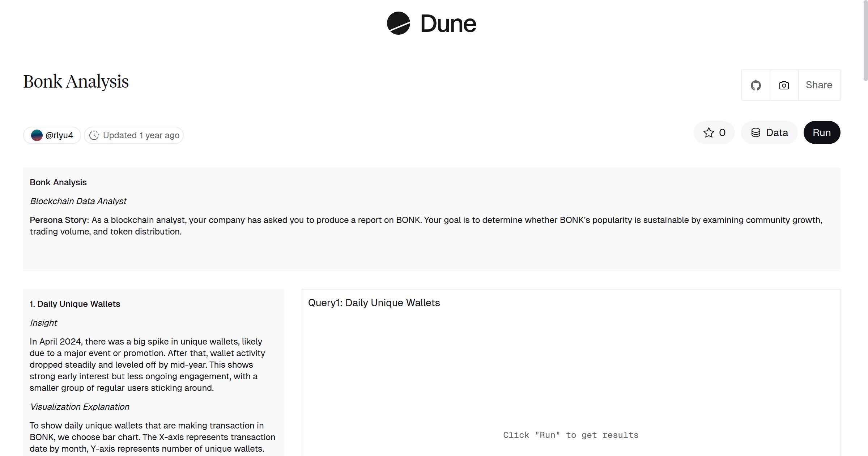
Task: Click the '1. Daily Unique Wallets' section header
Action: 75,304
